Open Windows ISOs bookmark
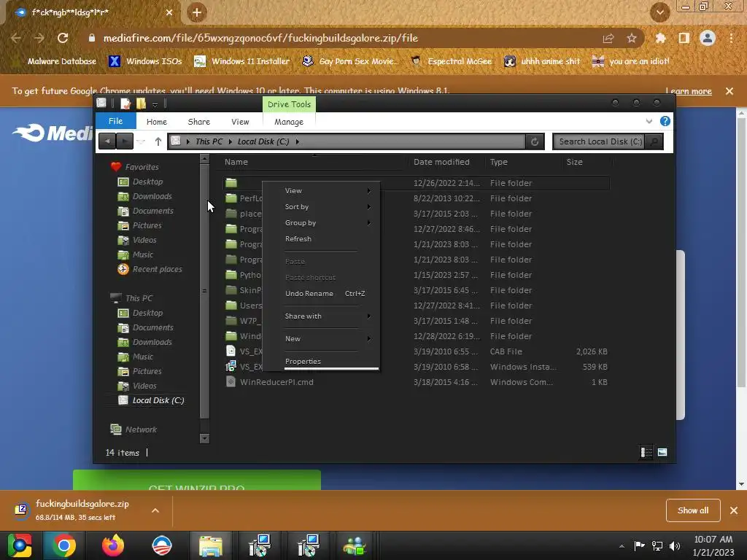 (x=146, y=61)
